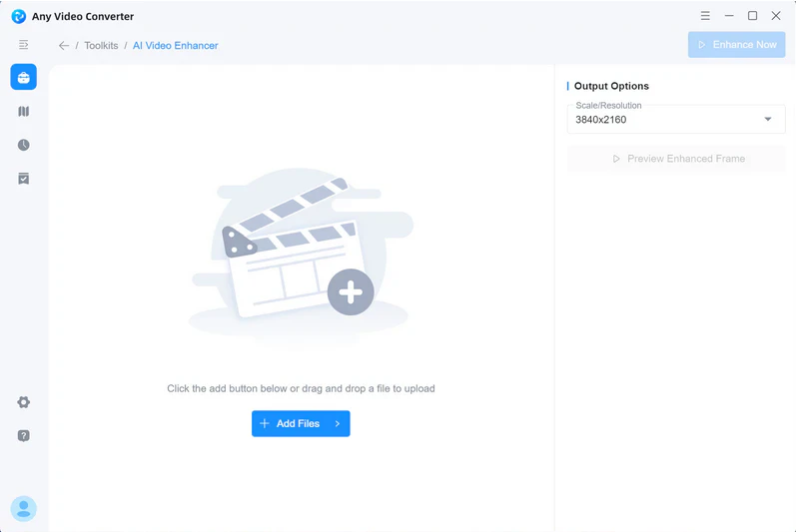Click the clapperboard plus icon to add video
The height and width of the screenshot is (532, 796).
[x=351, y=292]
